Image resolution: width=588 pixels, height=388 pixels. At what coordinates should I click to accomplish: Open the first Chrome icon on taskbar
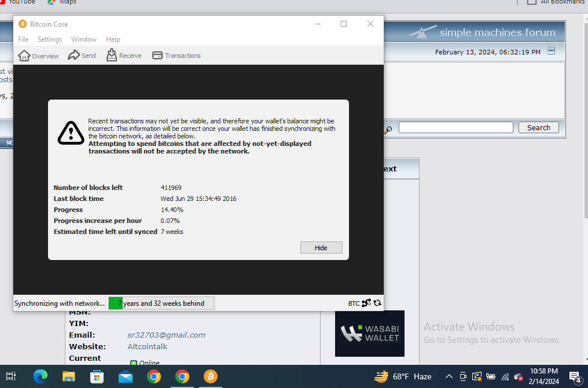point(154,376)
